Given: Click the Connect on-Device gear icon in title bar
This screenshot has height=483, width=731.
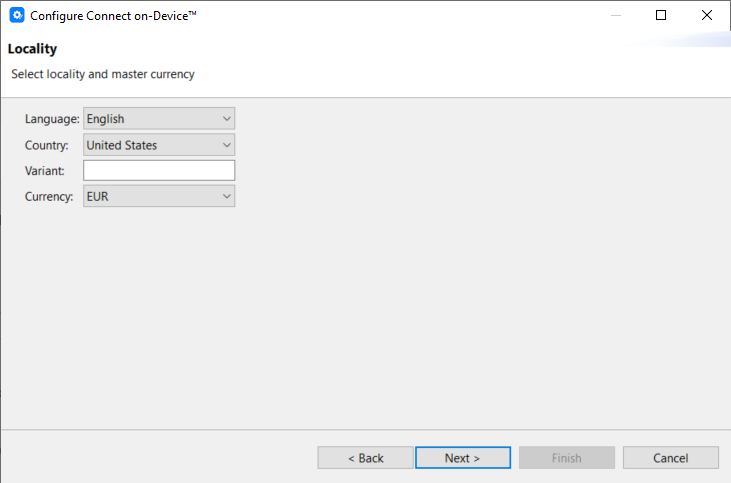Looking at the screenshot, I should tap(16, 16).
